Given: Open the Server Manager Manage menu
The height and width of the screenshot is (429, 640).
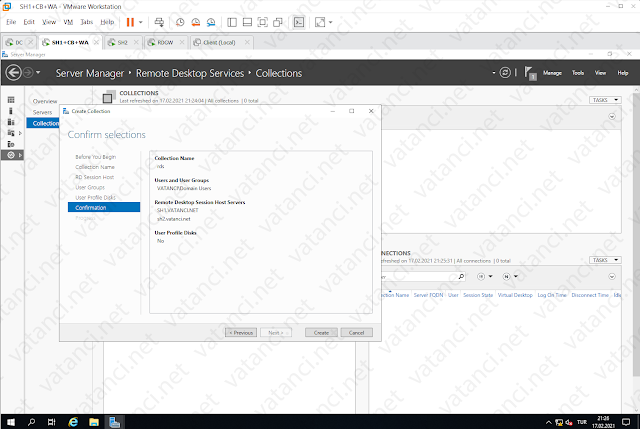Looking at the screenshot, I should pyautogui.click(x=552, y=73).
